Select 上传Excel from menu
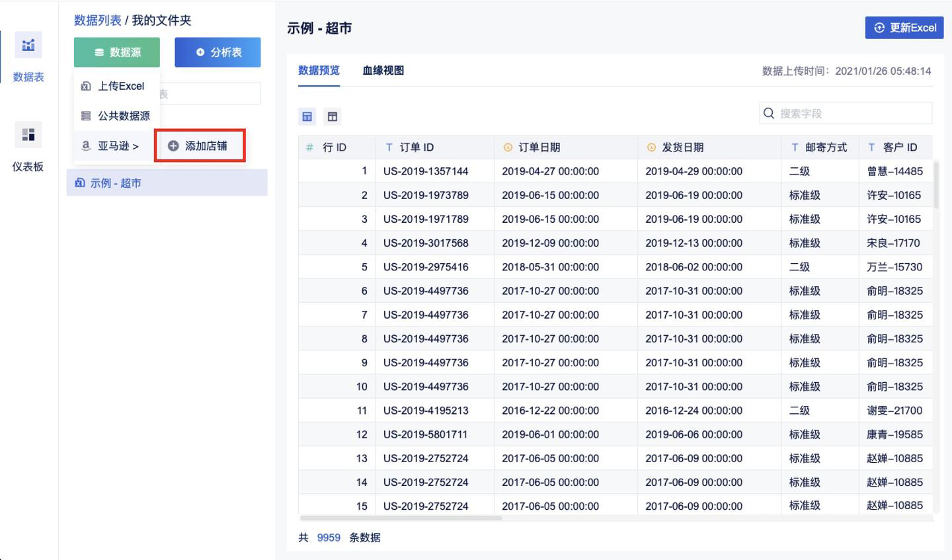This screenshot has height=560, width=952. tap(120, 86)
